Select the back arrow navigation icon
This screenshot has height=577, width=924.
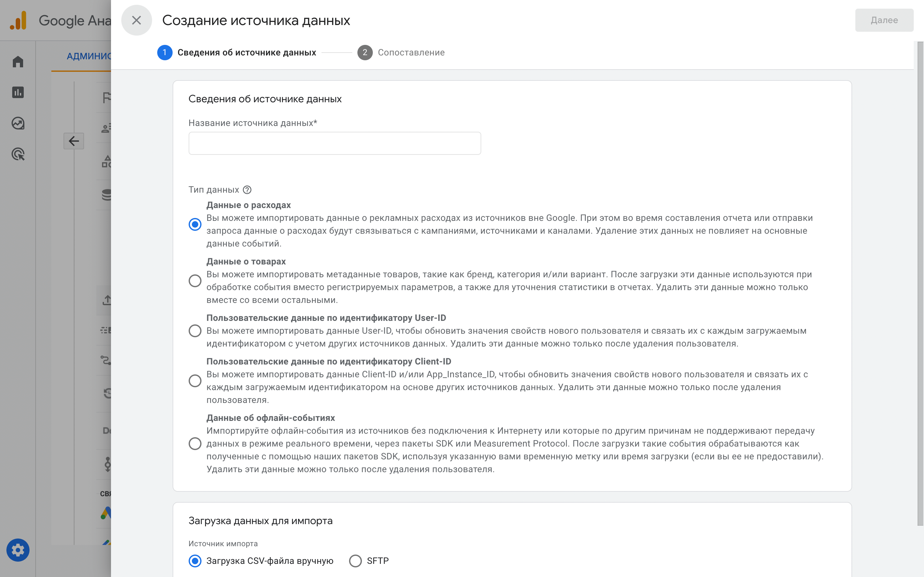click(74, 140)
